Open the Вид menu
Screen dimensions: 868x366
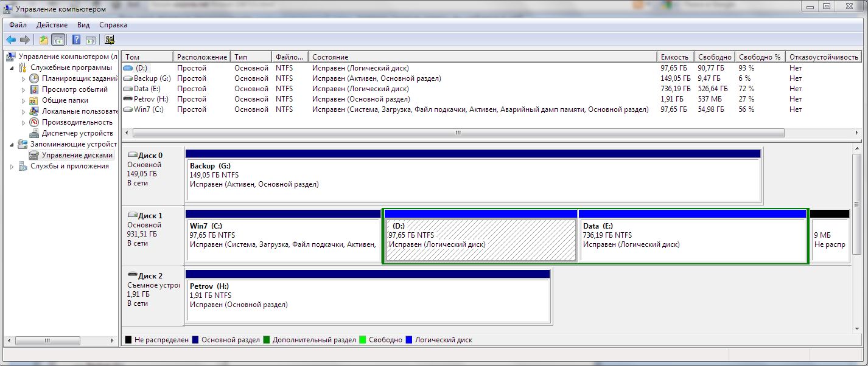(x=83, y=25)
